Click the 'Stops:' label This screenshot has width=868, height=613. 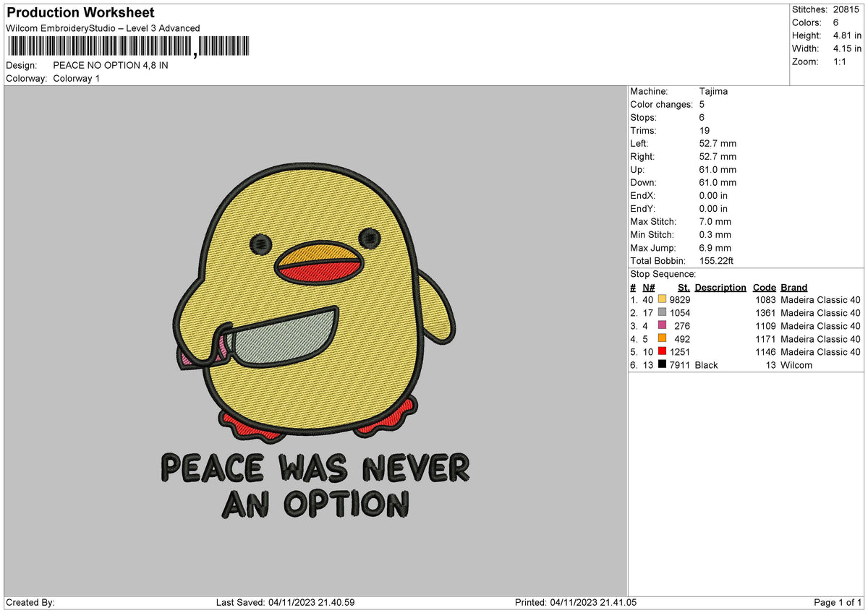click(644, 117)
